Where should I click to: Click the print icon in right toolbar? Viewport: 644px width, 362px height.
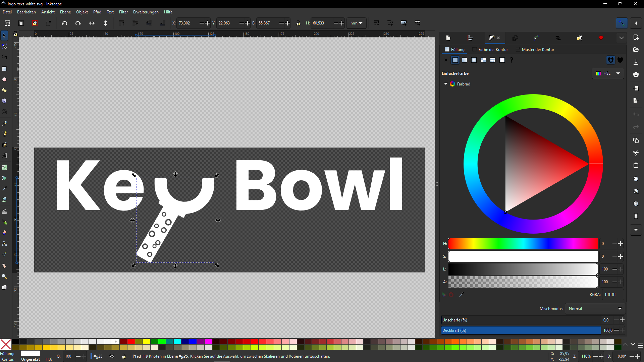[636, 74]
